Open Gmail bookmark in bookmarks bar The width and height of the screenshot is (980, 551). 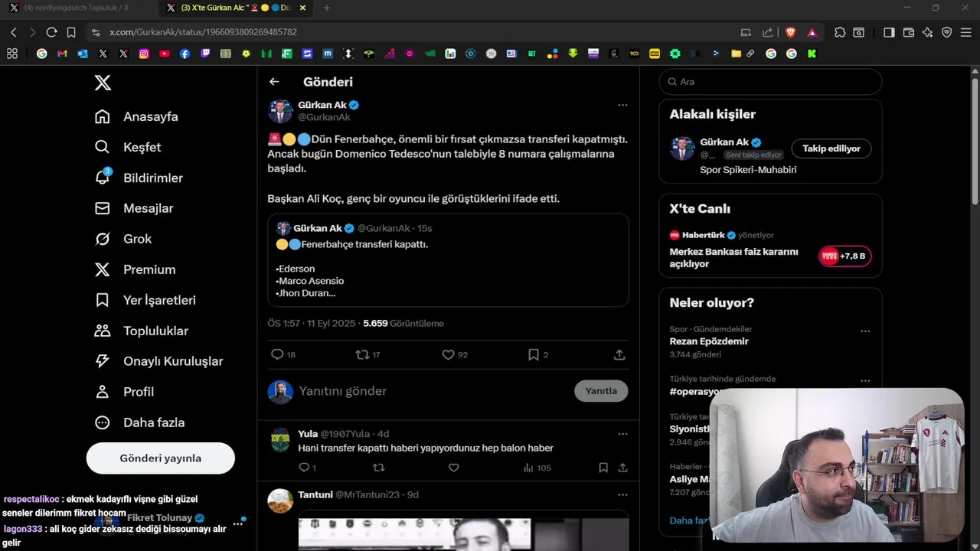tap(62, 54)
